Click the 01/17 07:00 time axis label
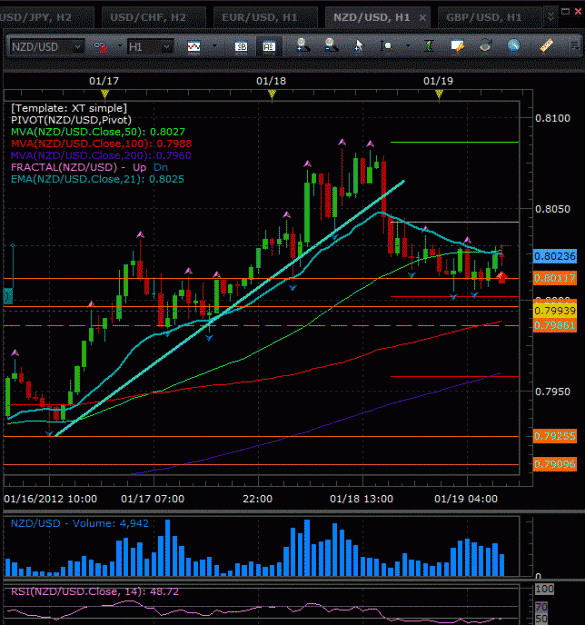 coord(153,499)
